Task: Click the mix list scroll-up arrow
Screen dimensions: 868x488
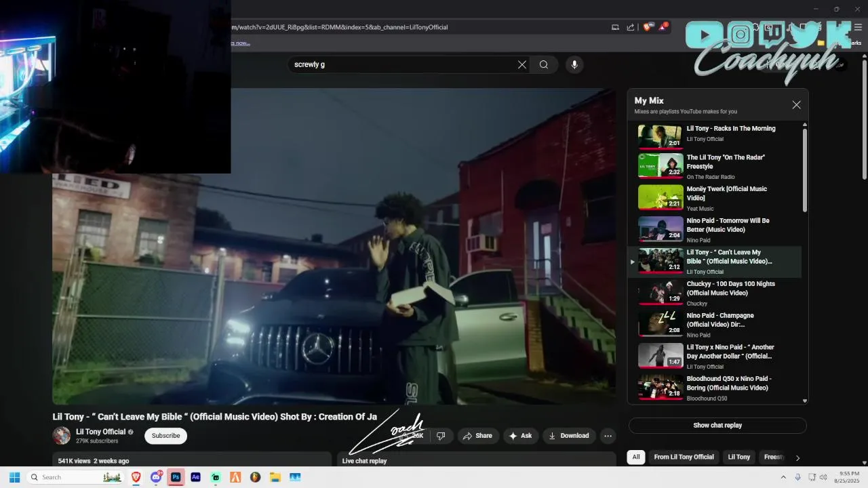Action: pos(805,125)
